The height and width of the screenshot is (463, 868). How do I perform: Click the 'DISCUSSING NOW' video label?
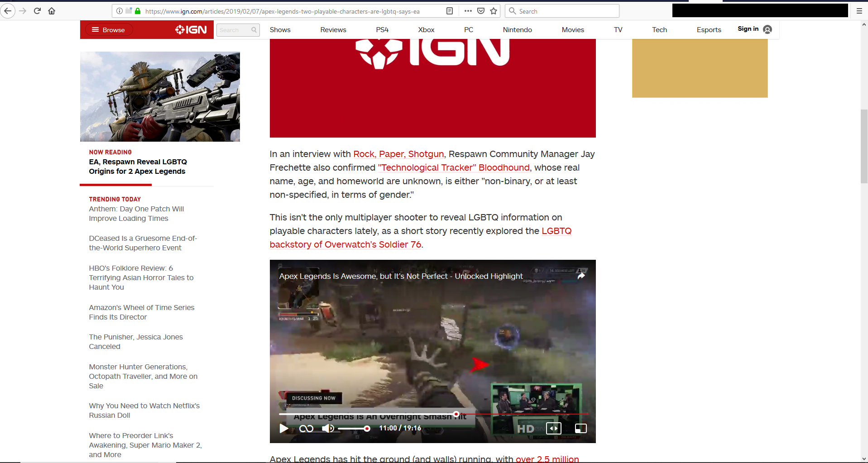(313, 398)
